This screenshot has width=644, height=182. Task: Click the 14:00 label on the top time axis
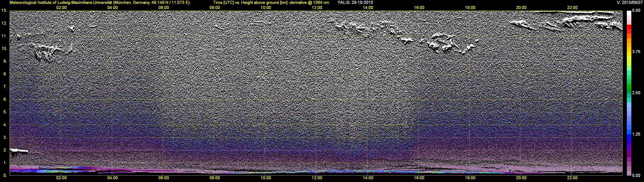point(368,8)
